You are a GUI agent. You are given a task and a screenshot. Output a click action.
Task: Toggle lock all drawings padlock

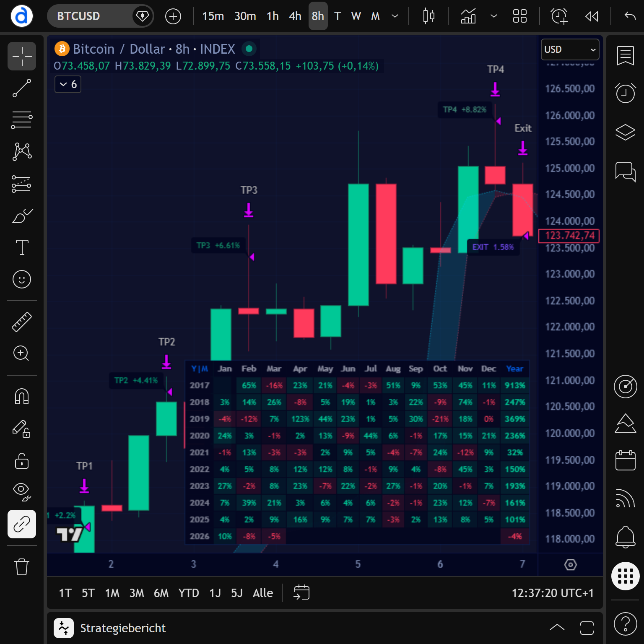tap(22, 460)
